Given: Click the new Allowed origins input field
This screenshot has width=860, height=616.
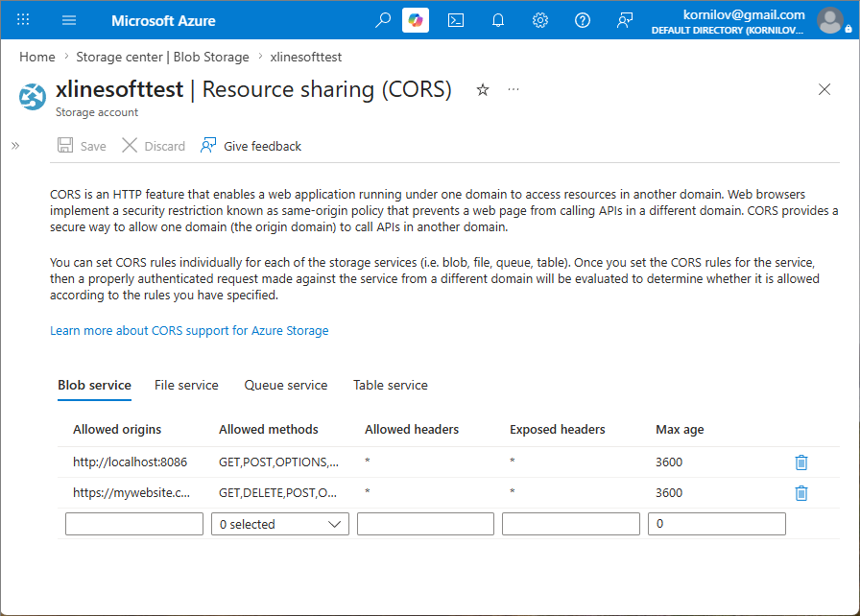Looking at the screenshot, I should point(134,524).
